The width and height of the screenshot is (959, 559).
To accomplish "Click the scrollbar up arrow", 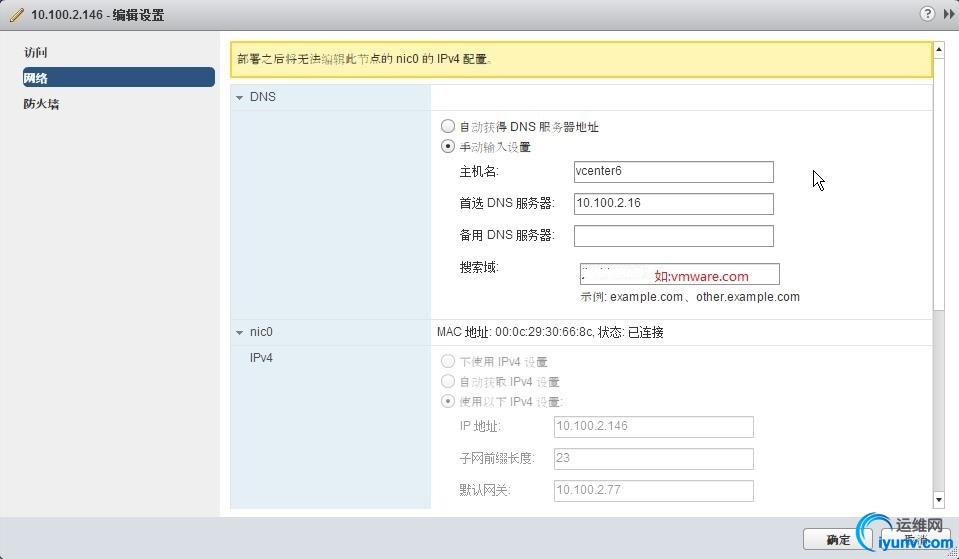I will tap(939, 49).
